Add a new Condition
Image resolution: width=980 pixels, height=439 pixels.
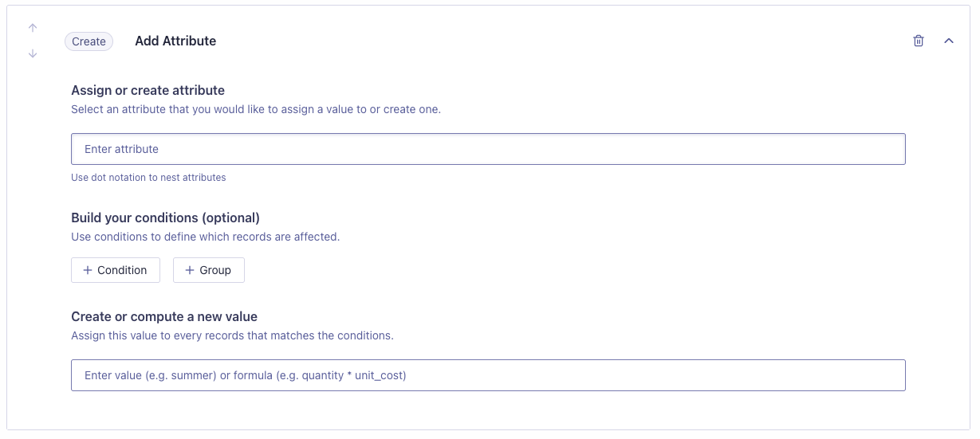(x=116, y=270)
